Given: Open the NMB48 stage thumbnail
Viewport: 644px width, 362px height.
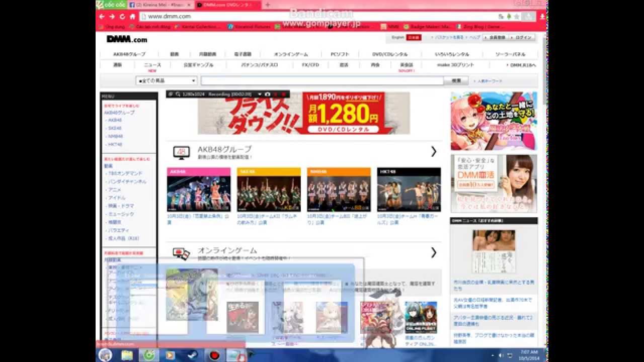Looking at the screenshot, I should click(x=339, y=190).
